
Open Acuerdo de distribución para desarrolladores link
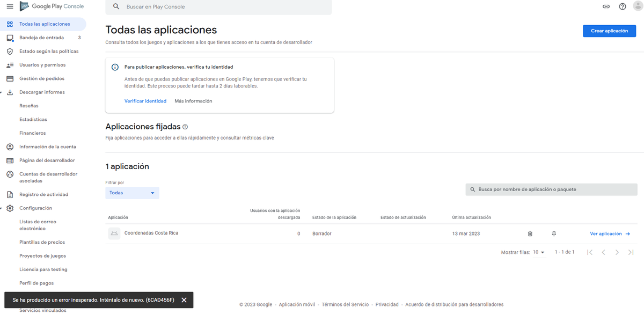click(x=454, y=304)
